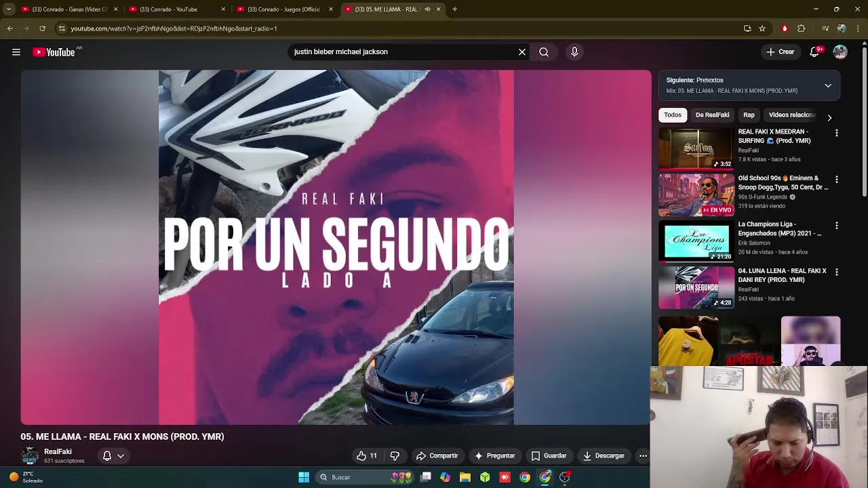Open Chrome three-dot menu
Image resolution: width=868 pixels, height=488 pixels.
coord(858,28)
